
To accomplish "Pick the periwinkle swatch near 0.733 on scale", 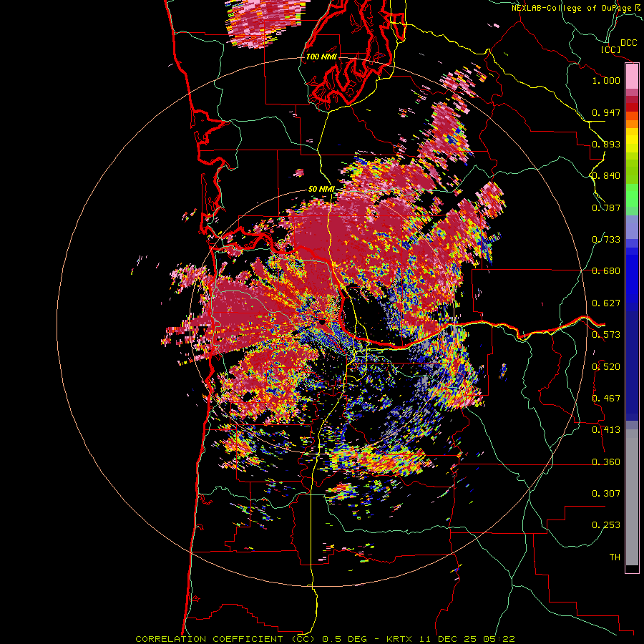I will tap(632, 227).
